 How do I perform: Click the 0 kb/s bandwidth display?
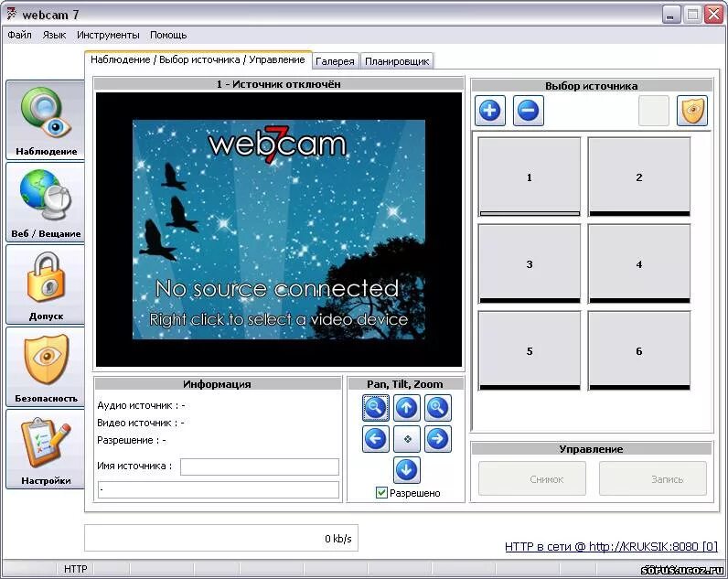[x=221, y=538]
